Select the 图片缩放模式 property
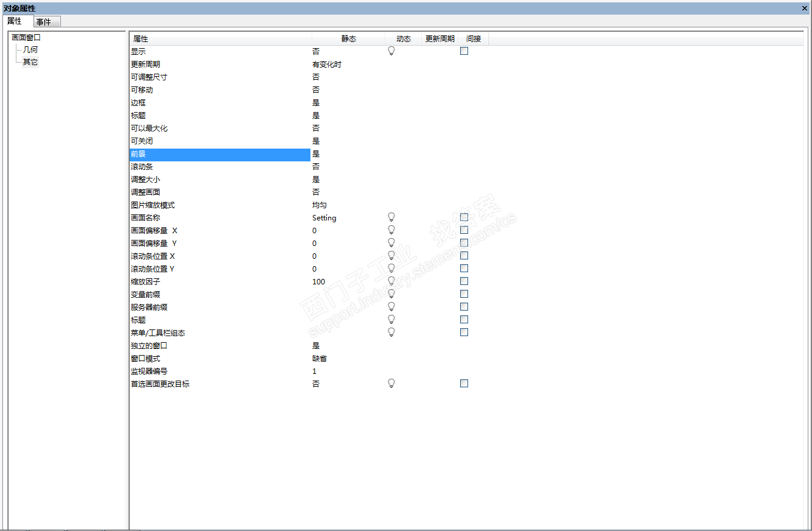The width and height of the screenshot is (812, 531). pos(153,205)
